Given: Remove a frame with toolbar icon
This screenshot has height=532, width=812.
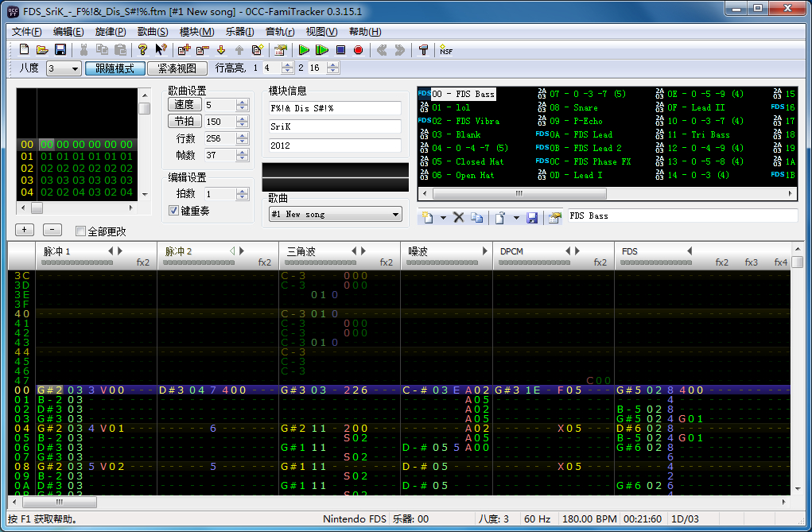Looking at the screenshot, I should point(202,50).
